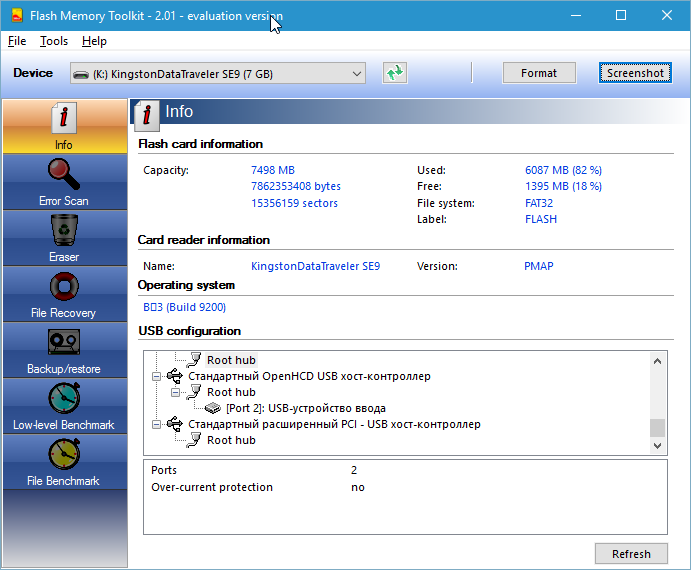This screenshot has width=691, height=570.
Task: Click the Port 2 device icon
Action: [x=213, y=408]
